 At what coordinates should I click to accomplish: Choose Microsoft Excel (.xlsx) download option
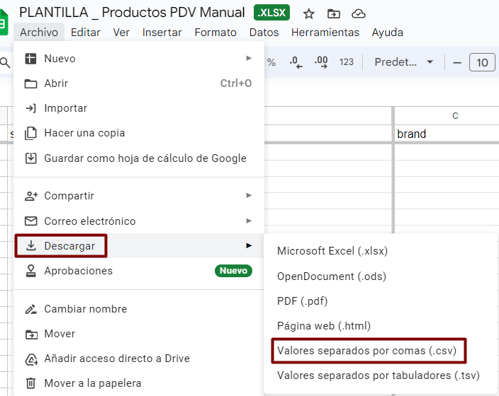pos(332,251)
